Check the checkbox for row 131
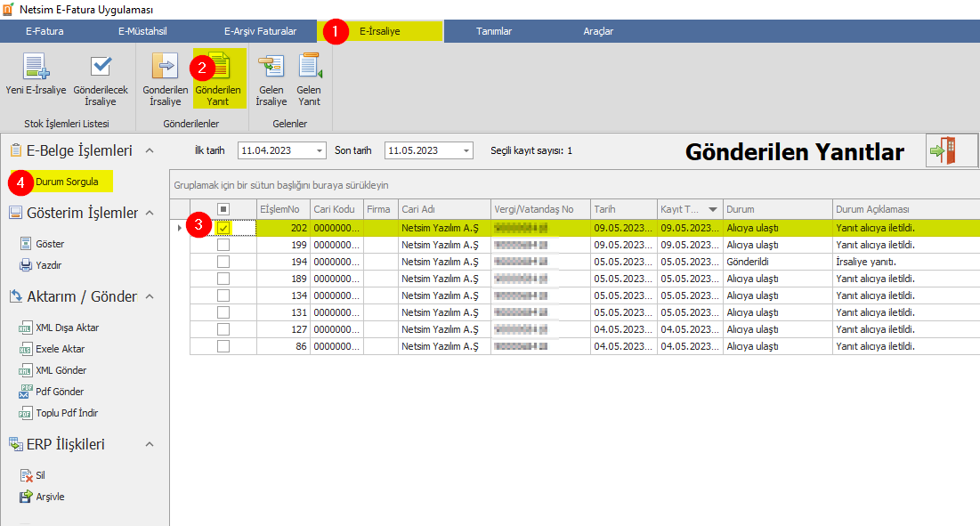Image resolution: width=980 pixels, height=526 pixels. tap(223, 312)
